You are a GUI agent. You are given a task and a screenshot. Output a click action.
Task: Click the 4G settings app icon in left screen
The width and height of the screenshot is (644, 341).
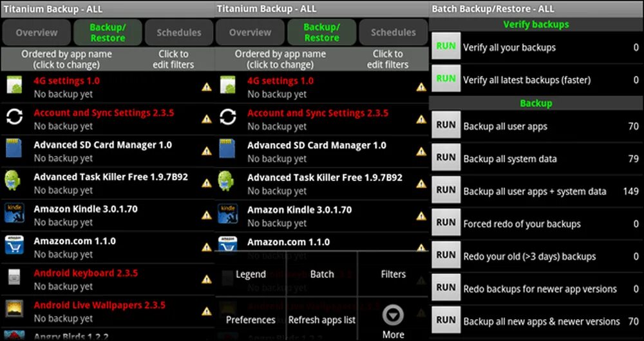14,86
